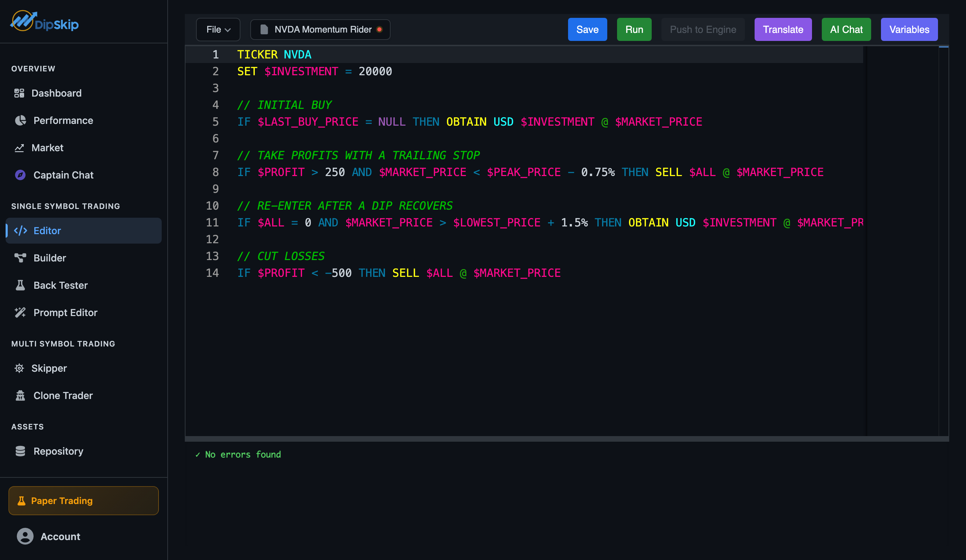Click line number 14 in gutter
The width and height of the screenshot is (966, 560).
pos(212,273)
